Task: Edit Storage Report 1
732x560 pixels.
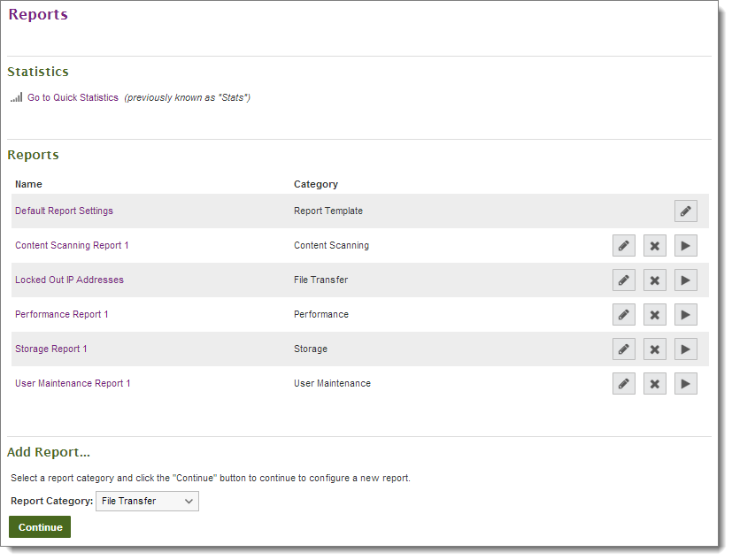Action: point(624,349)
